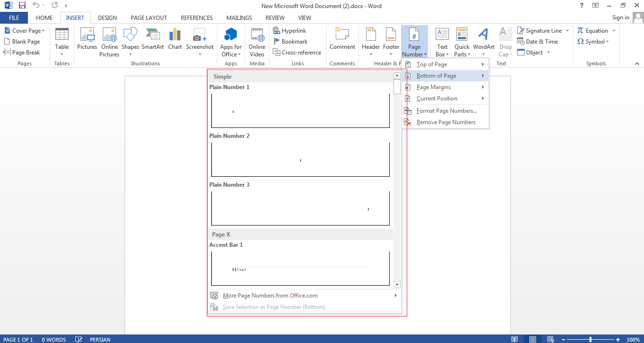Choose Format Page Numbers option
644x343 pixels.
[x=445, y=111]
